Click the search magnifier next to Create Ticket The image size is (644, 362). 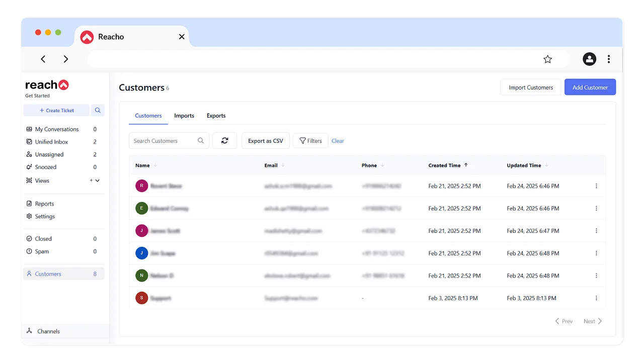tap(98, 110)
